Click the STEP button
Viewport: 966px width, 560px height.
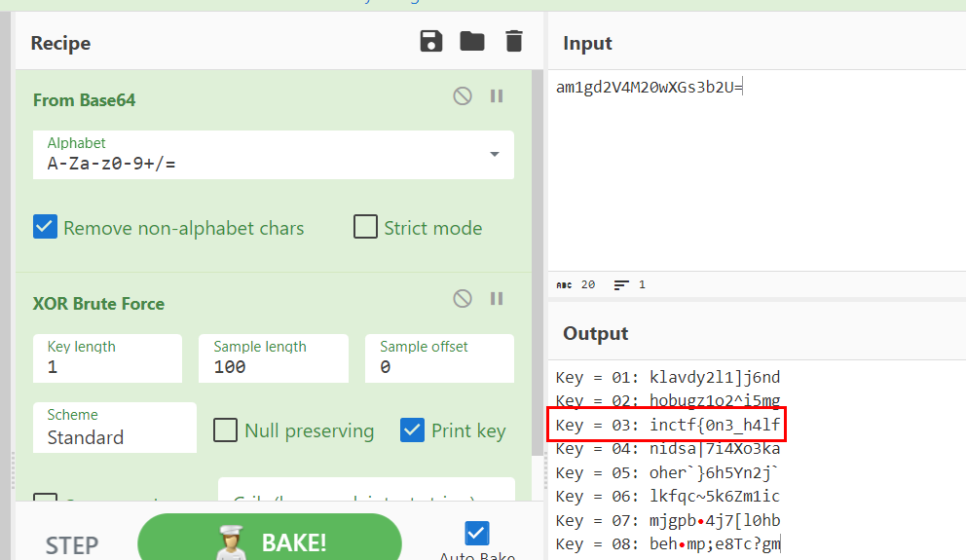coord(72,545)
